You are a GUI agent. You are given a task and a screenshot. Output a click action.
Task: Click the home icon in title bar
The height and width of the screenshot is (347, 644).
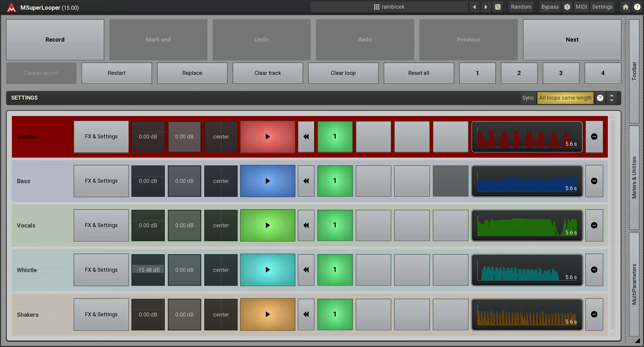coord(626,7)
